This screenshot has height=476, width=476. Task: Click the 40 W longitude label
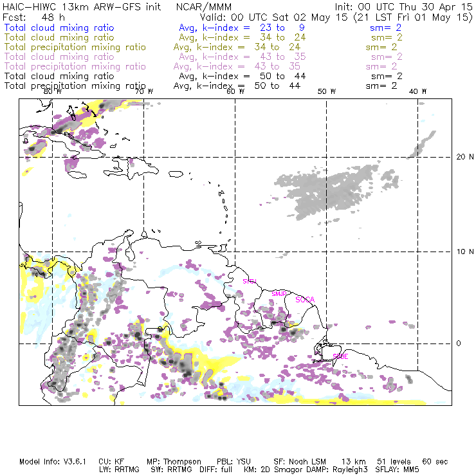point(417,91)
